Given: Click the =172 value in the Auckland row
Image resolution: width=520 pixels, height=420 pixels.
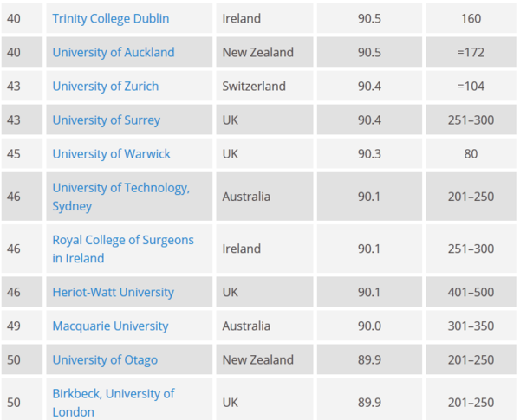Looking at the screenshot, I should coord(471,52).
